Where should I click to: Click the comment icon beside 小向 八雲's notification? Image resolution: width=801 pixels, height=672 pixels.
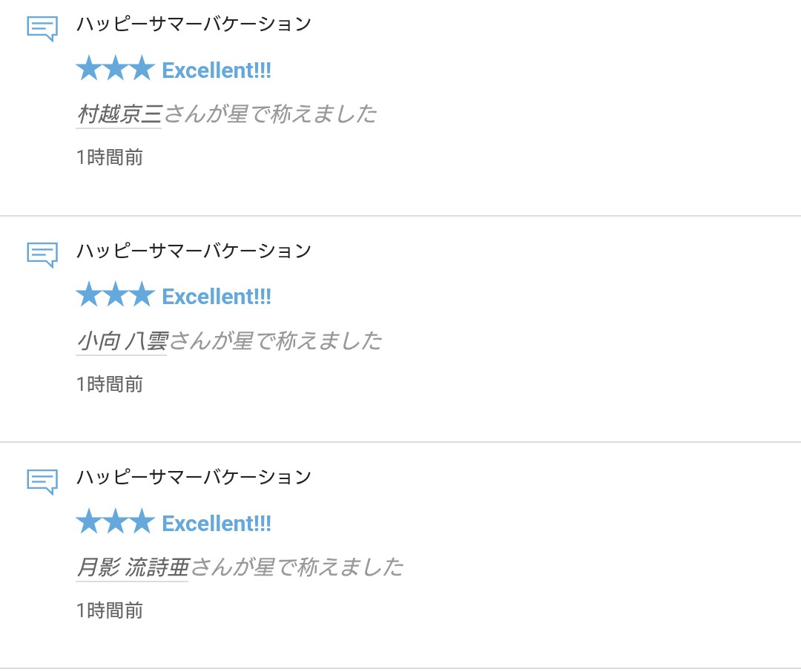coord(42,255)
